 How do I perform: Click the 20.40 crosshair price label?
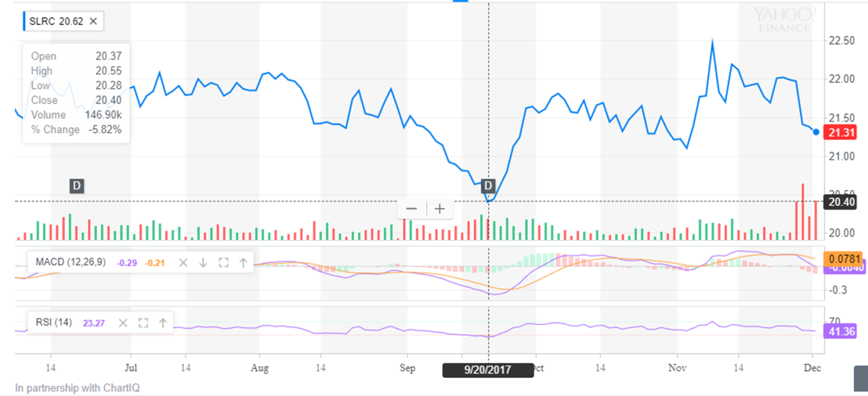pos(841,202)
